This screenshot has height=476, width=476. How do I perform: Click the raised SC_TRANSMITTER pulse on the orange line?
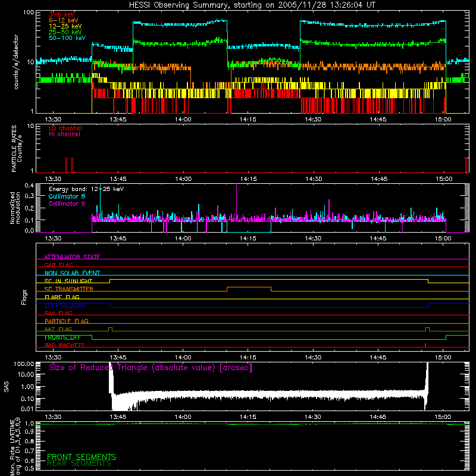pyautogui.click(x=249, y=287)
